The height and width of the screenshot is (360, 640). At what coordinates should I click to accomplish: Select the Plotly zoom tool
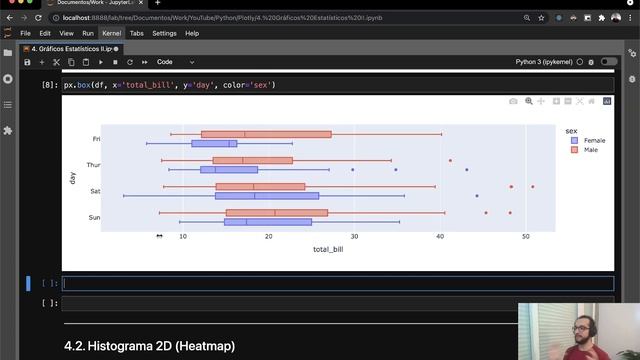(529, 101)
